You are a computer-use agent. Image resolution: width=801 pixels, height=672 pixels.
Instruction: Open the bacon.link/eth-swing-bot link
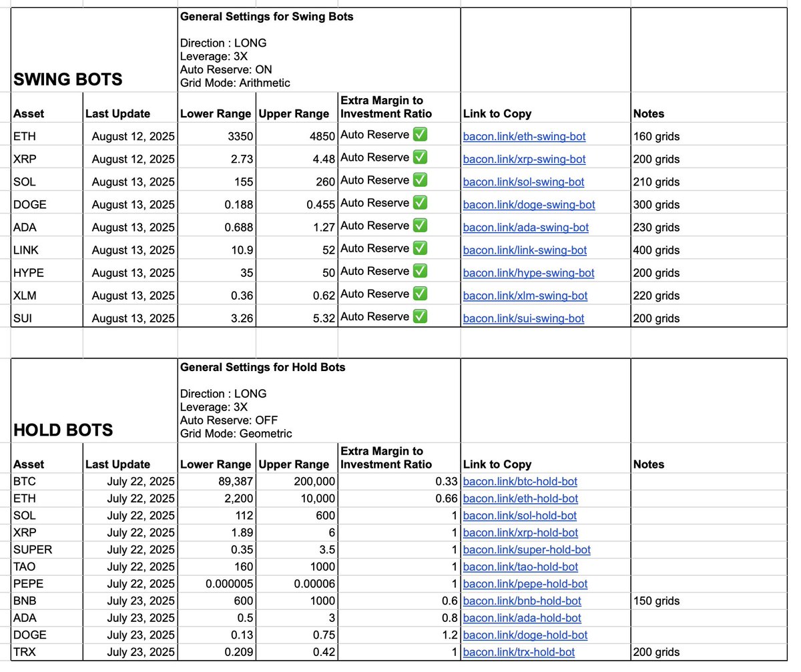[x=524, y=137]
